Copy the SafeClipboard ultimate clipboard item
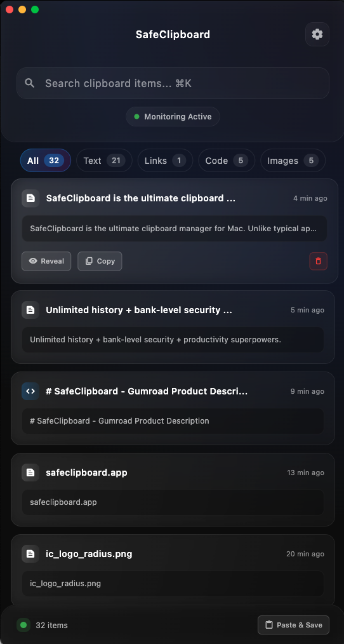This screenshot has height=644, width=344. click(x=100, y=261)
